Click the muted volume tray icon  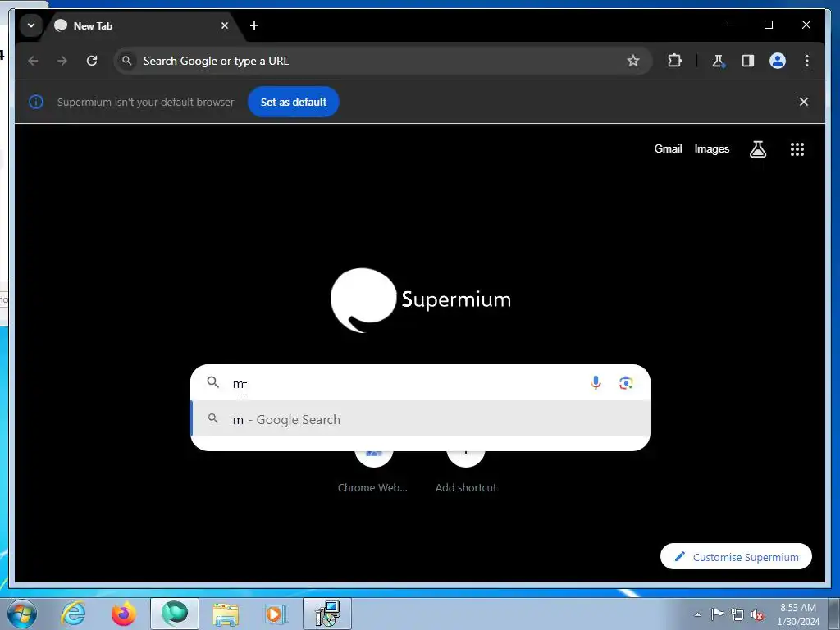pyautogui.click(x=757, y=614)
